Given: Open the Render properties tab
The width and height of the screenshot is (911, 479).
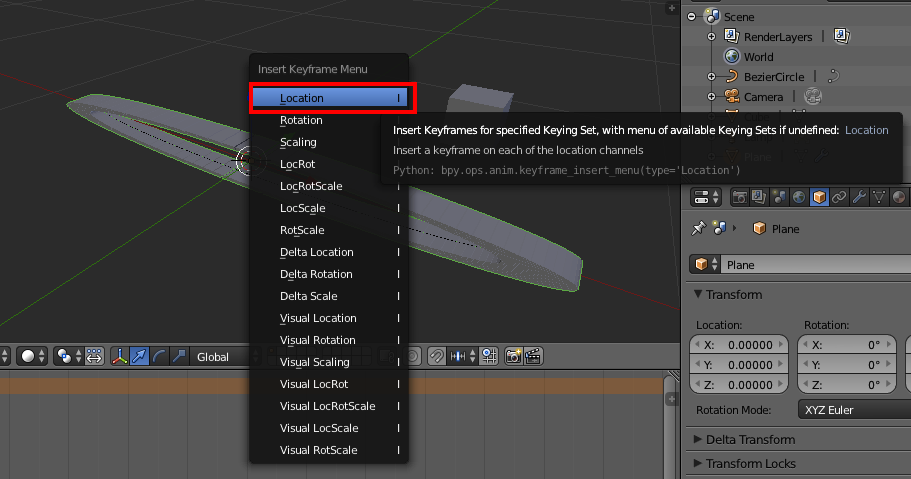Looking at the screenshot, I should (x=740, y=197).
